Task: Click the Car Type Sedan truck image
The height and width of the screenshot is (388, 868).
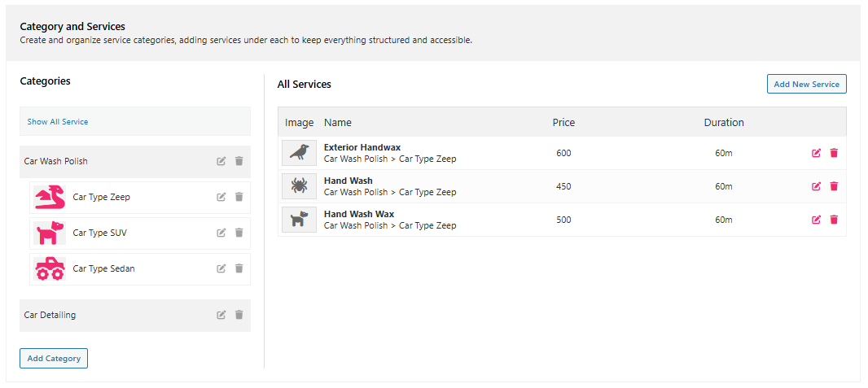Action: click(x=50, y=269)
